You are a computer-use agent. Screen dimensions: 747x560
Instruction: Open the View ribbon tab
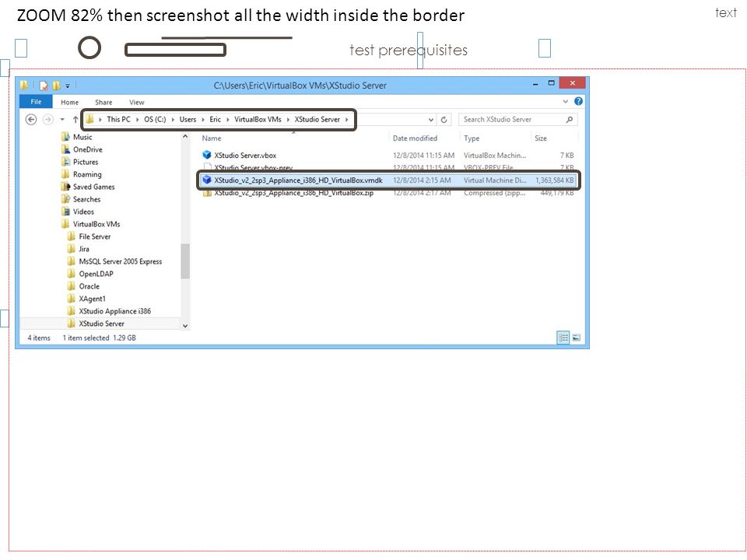pos(136,102)
